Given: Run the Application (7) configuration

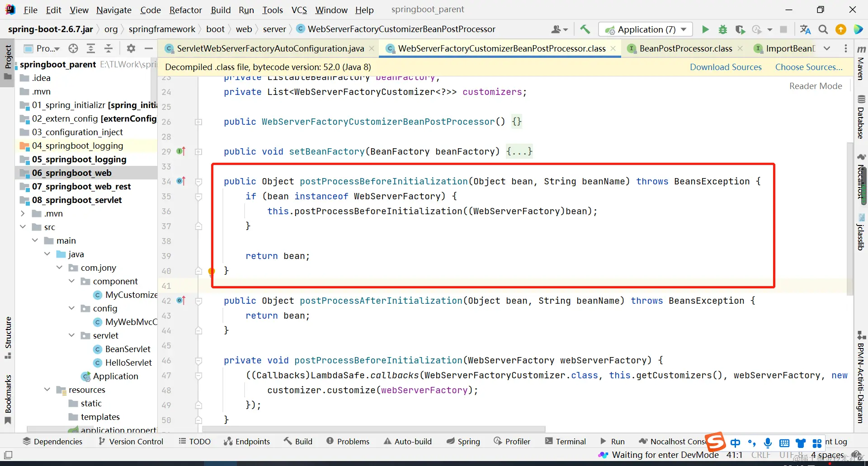Looking at the screenshot, I should tap(705, 29).
